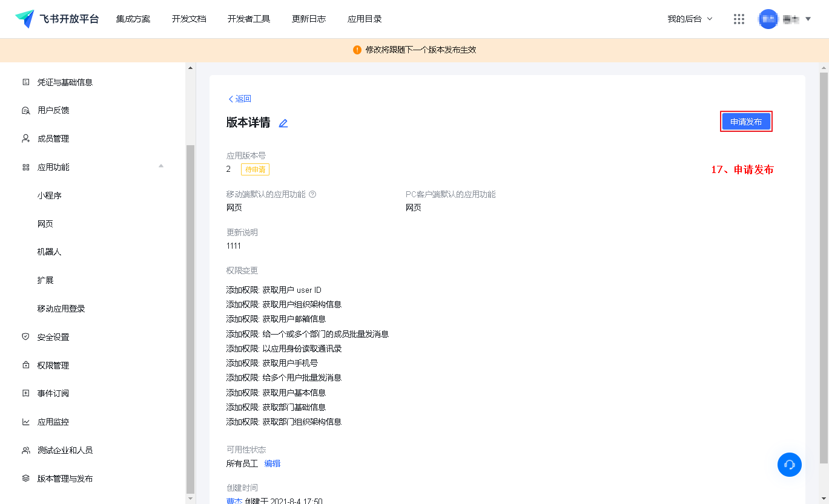Click the pencil edit icon beside 版本详情
The width and height of the screenshot is (829, 504).
(x=283, y=123)
